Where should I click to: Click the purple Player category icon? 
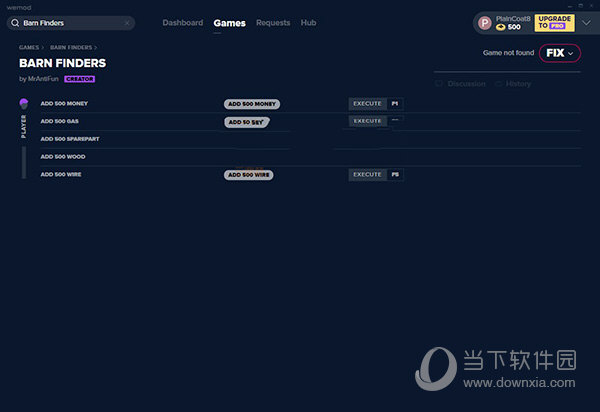[24, 103]
